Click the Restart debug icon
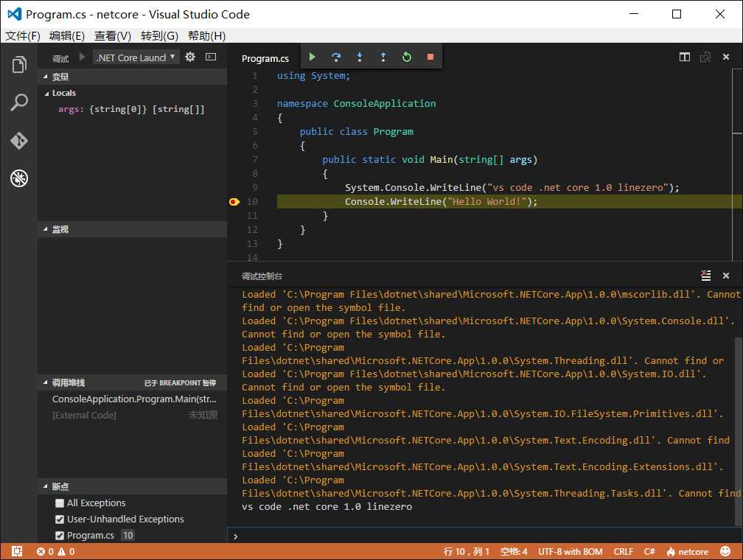 [x=406, y=57]
